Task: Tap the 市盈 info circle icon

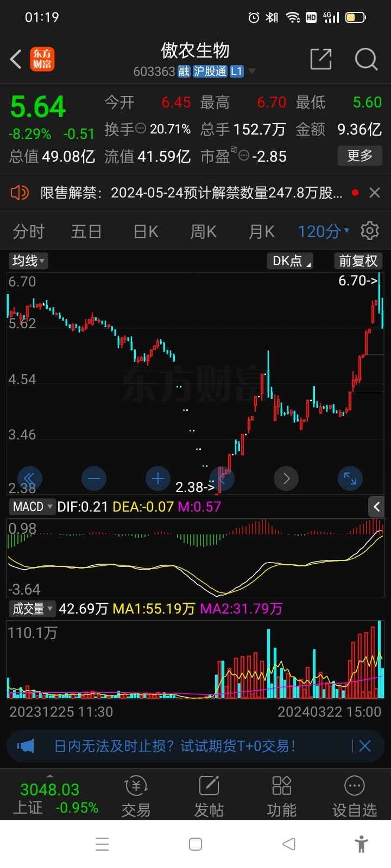Action: (x=244, y=156)
